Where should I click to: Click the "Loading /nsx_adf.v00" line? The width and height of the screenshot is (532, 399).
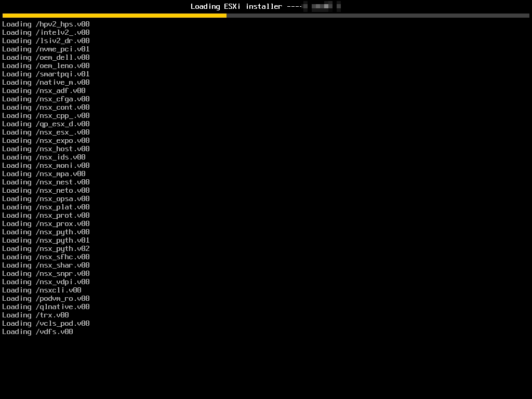click(44, 90)
